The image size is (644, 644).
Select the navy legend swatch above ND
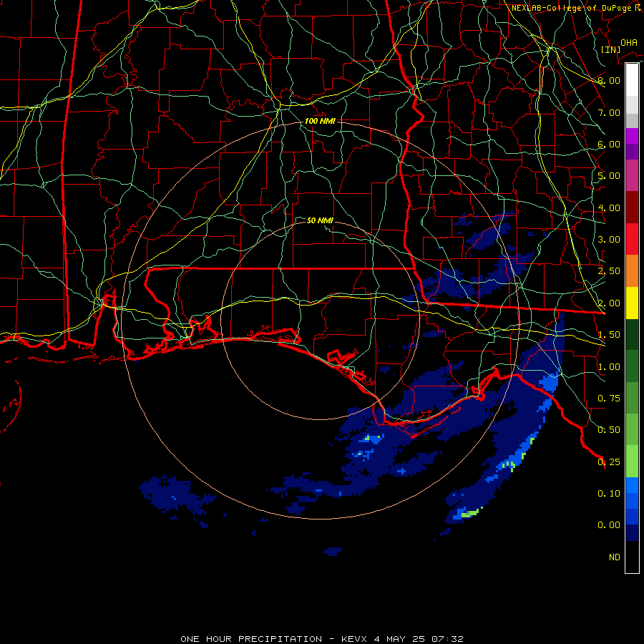click(x=632, y=533)
